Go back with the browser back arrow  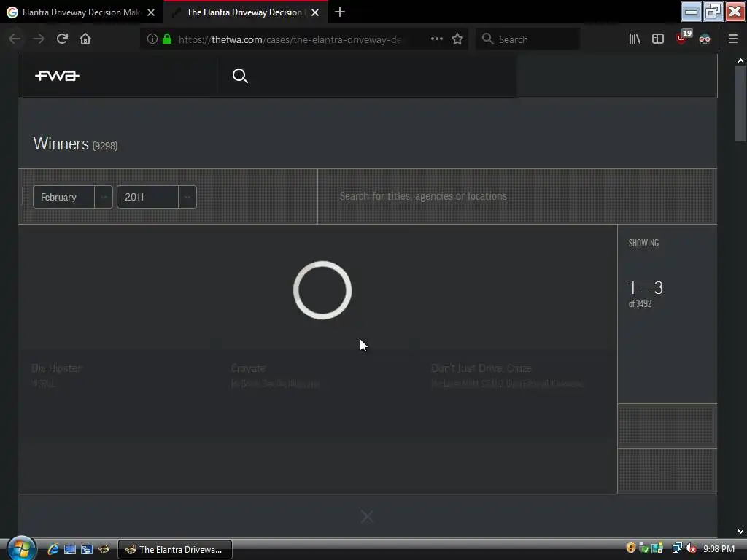[15, 39]
